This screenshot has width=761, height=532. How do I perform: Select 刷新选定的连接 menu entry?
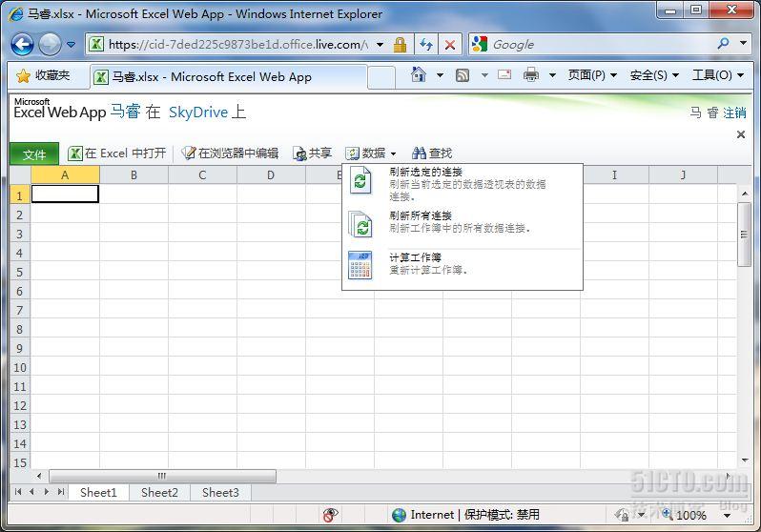tap(463, 184)
